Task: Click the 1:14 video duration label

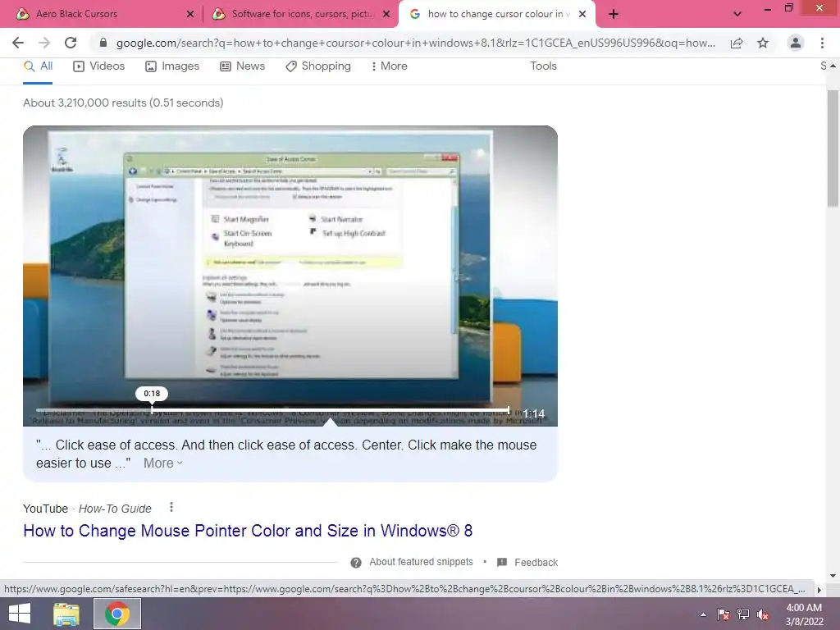Action: (533, 413)
